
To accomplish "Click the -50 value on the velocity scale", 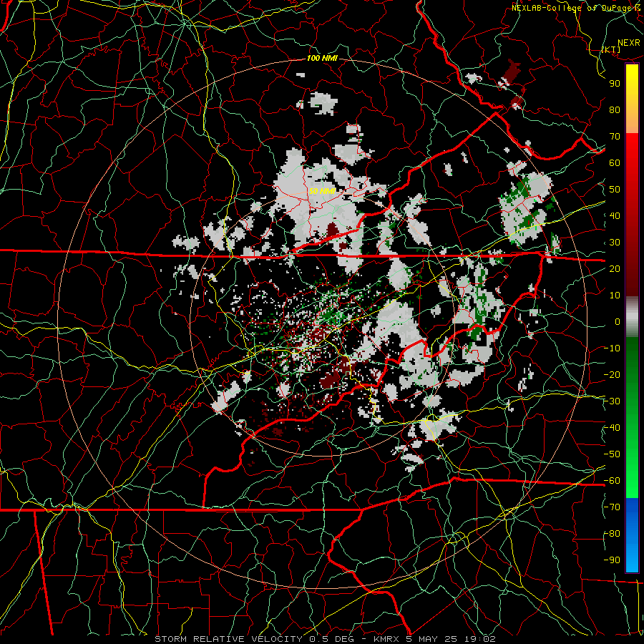I will pos(612,454).
